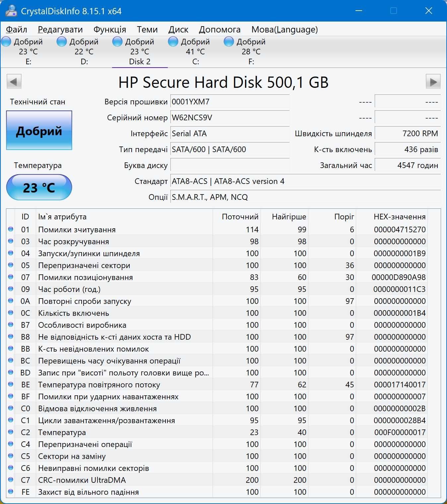Switch to the C: disk at 41 °C
Screen dimensions: 447x504
[196, 52]
